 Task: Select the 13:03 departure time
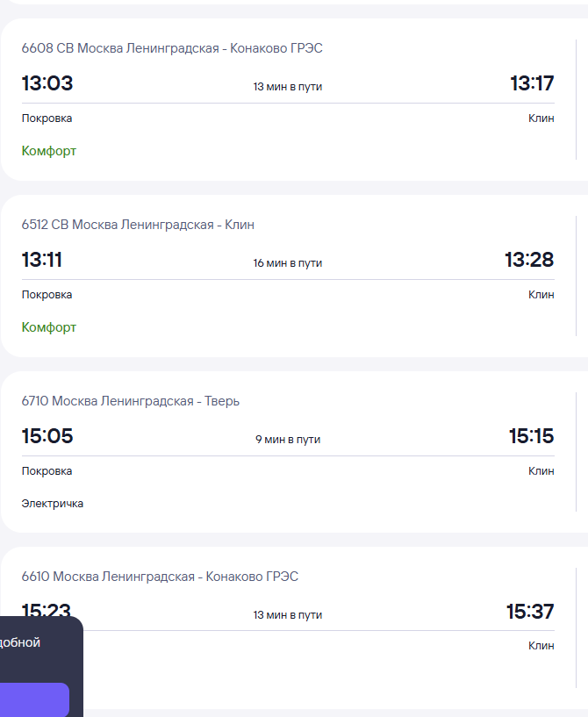[47, 84]
